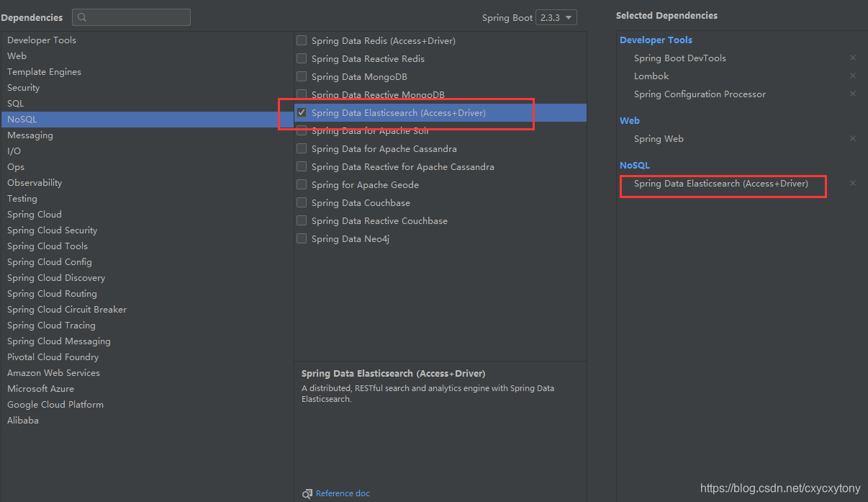Check Spring Data Reactive Redis

pyautogui.click(x=302, y=59)
